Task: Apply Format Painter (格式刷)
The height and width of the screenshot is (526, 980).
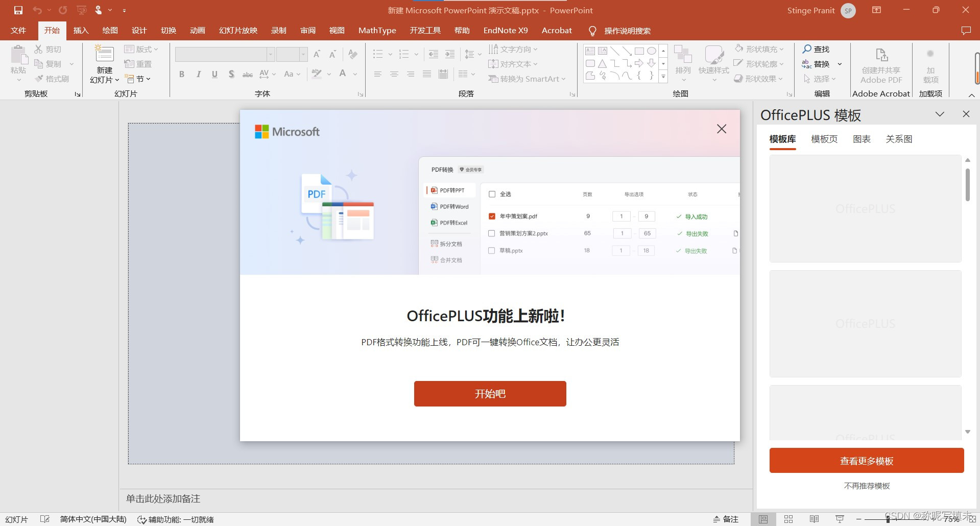Action: [52, 79]
